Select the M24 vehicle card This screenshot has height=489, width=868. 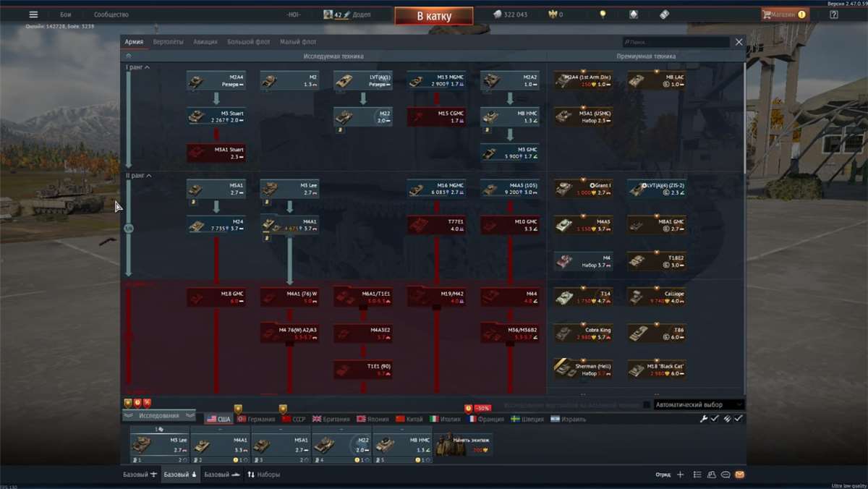pos(216,225)
